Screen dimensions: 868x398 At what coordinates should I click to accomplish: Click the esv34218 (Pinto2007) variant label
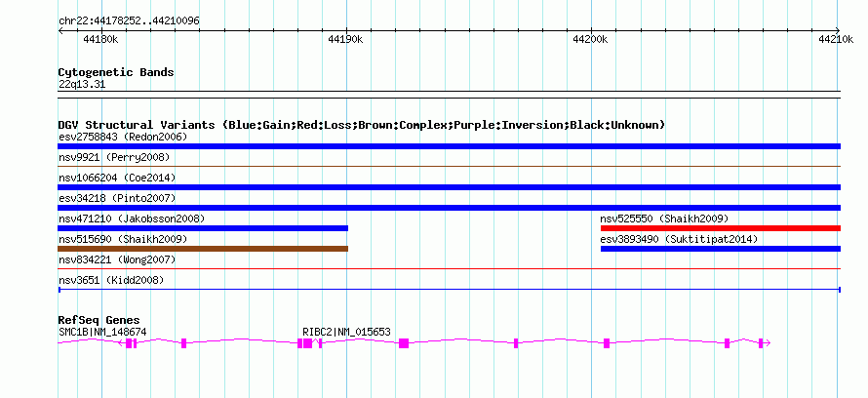pos(117,198)
